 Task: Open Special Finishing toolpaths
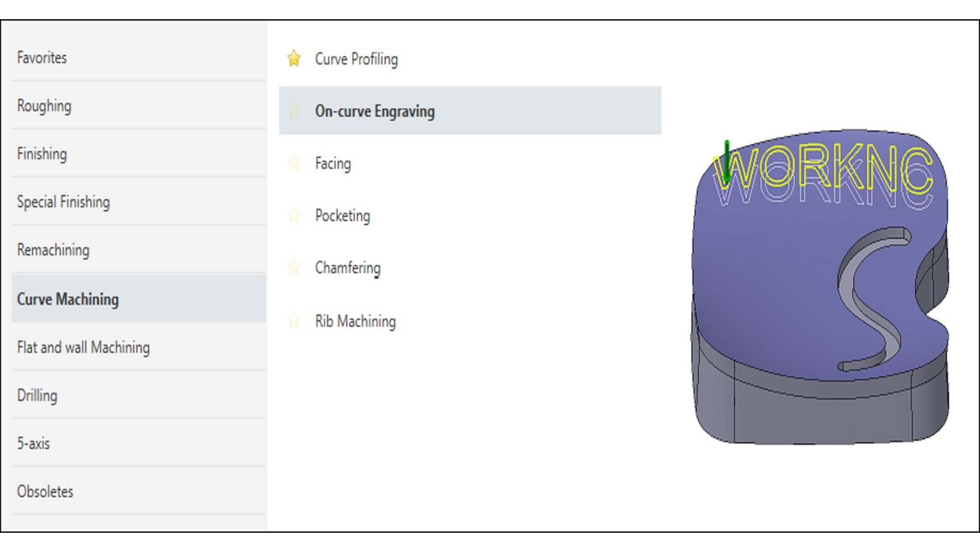(63, 202)
